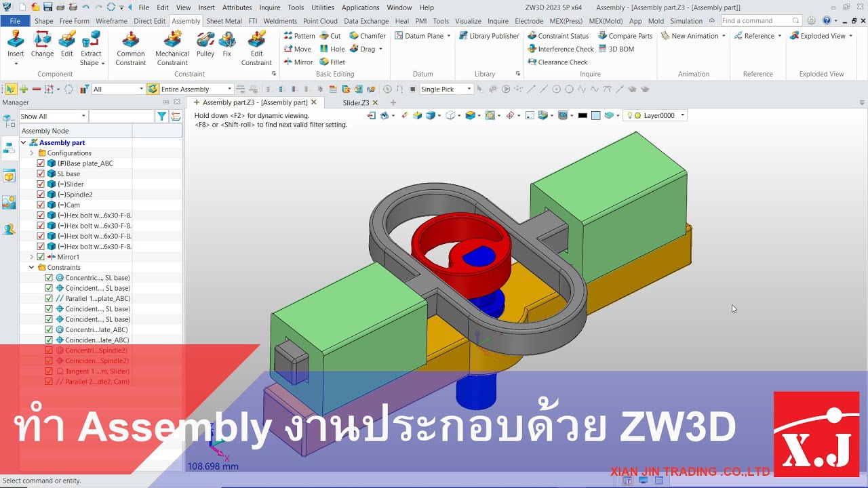
Task: Run the Interference Check
Action: [x=561, y=49]
